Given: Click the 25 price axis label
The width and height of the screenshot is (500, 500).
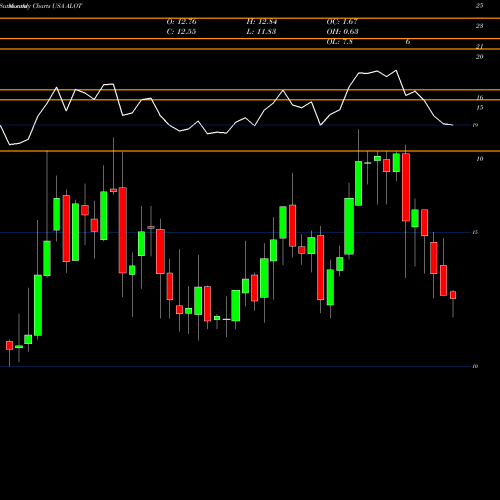Looking at the screenshot, I should (x=479, y=6).
